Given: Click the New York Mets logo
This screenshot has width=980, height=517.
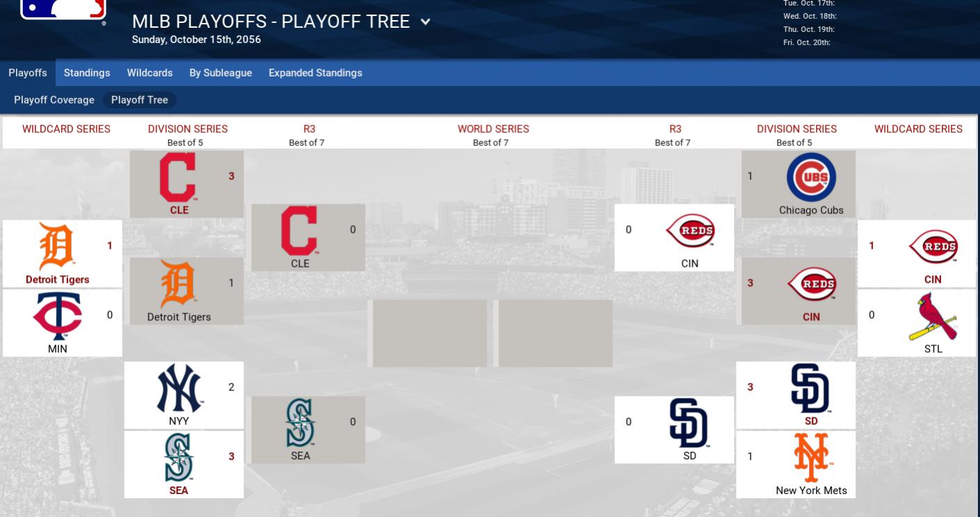Looking at the screenshot, I should point(811,457).
